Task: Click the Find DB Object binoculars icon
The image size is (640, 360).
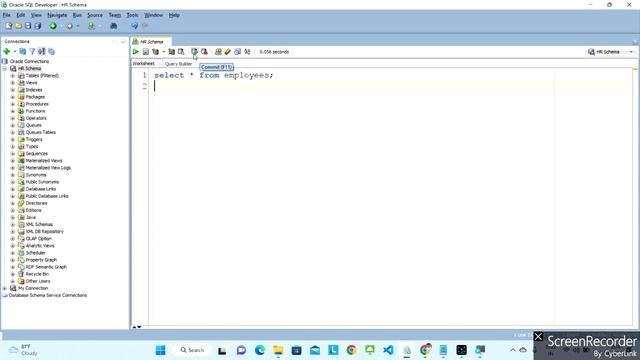Action: pos(113,26)
